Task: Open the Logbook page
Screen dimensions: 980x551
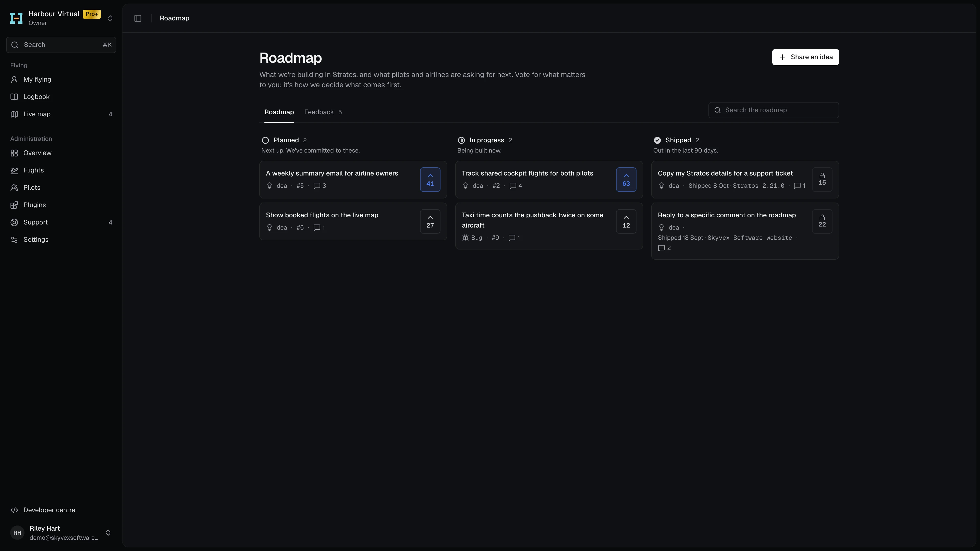Action: click(61, 97)
